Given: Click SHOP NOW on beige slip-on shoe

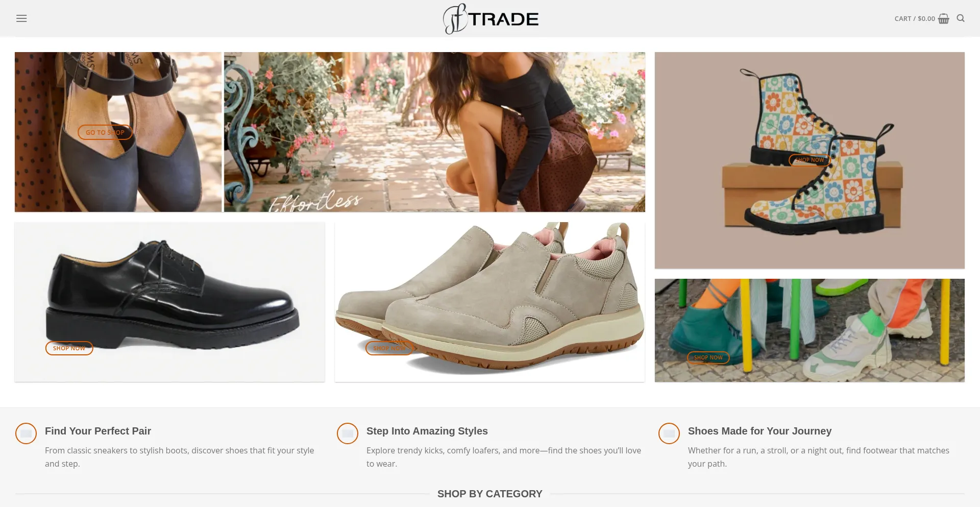Looking at the screenshot, I should coord(389,348).
